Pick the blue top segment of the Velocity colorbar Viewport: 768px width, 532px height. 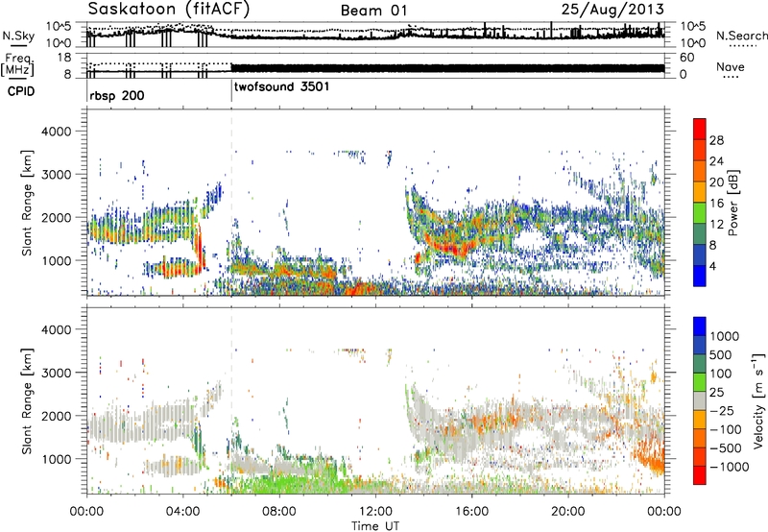pyautogui.click(x=700, y=326)
